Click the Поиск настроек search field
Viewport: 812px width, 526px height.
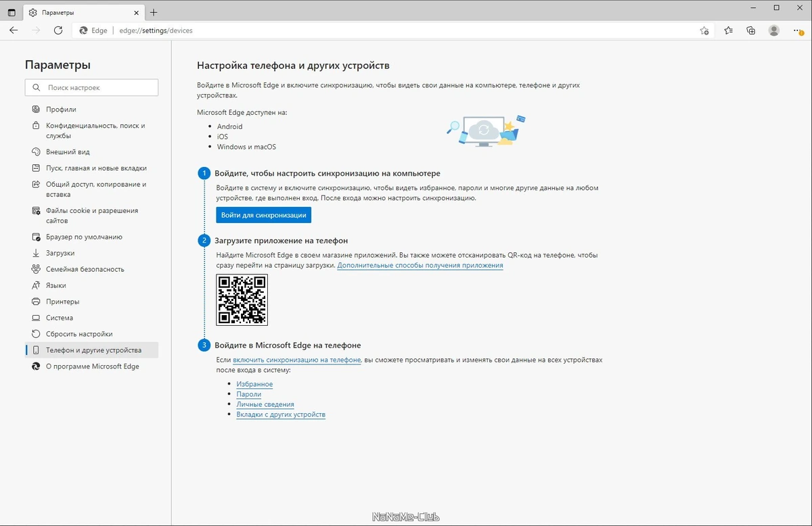click(91, 88)
